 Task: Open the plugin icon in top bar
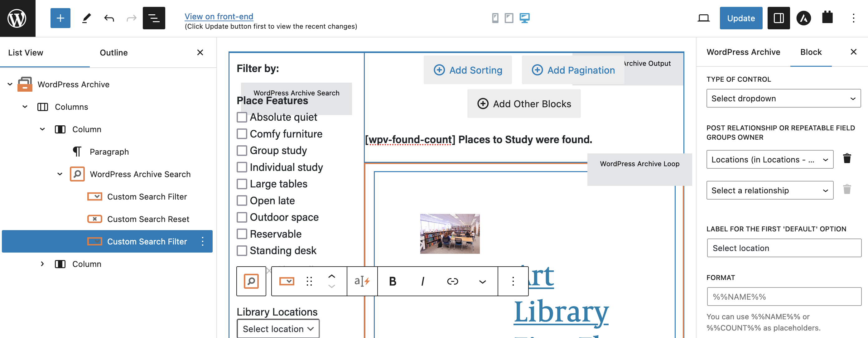coord(827,17)
